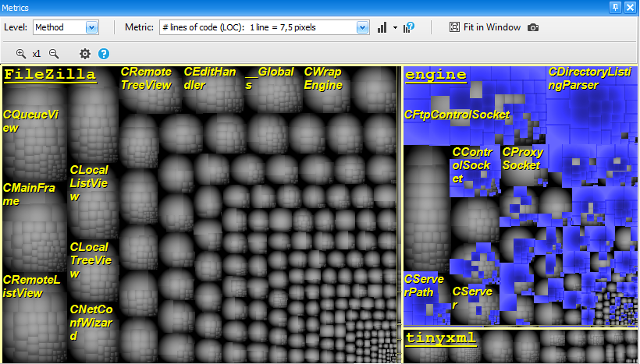Click the bar chart metric icon

point(382,27)
